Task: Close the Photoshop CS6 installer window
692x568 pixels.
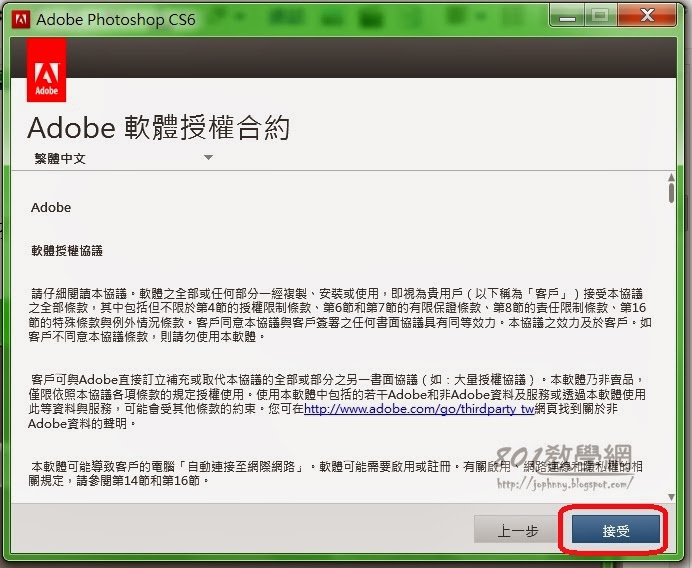Action: (647, 16)
